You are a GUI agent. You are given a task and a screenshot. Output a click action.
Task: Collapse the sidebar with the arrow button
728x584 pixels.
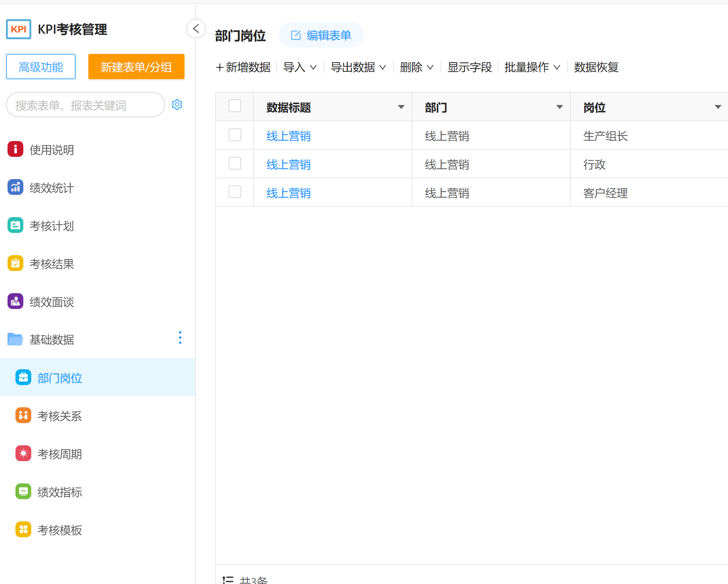(x=196, y=29)
